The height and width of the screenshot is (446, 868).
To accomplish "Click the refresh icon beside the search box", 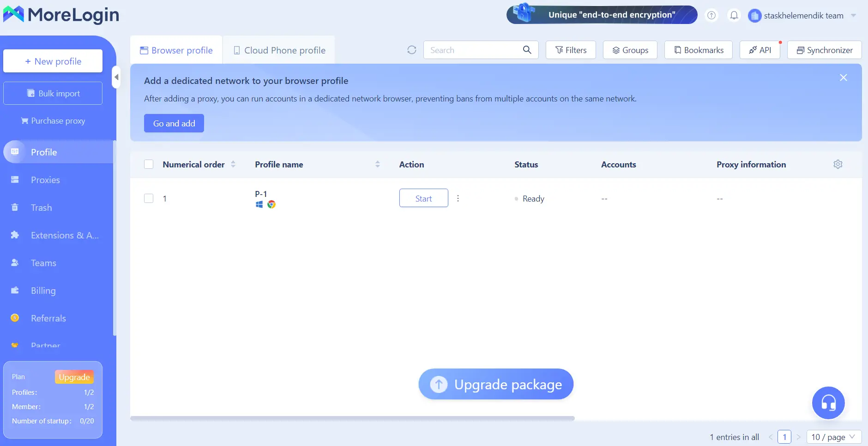I will click(412, 50).
